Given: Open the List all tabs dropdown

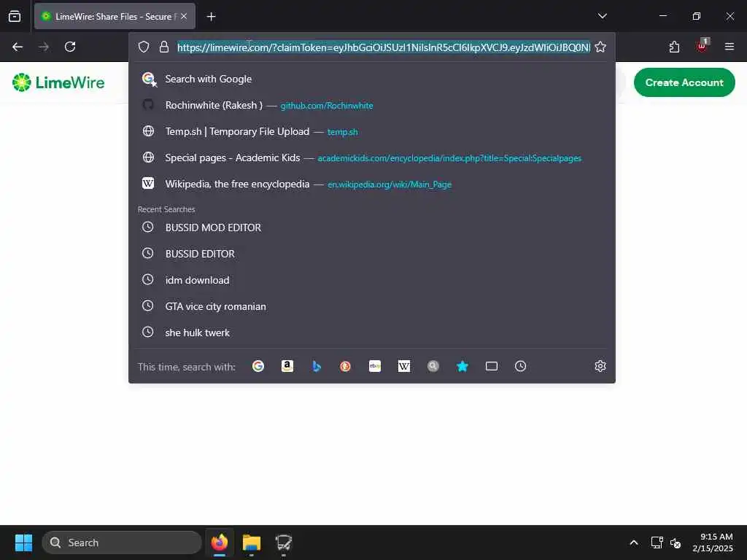Looking at the screenshot, I should tap(602, 16).
